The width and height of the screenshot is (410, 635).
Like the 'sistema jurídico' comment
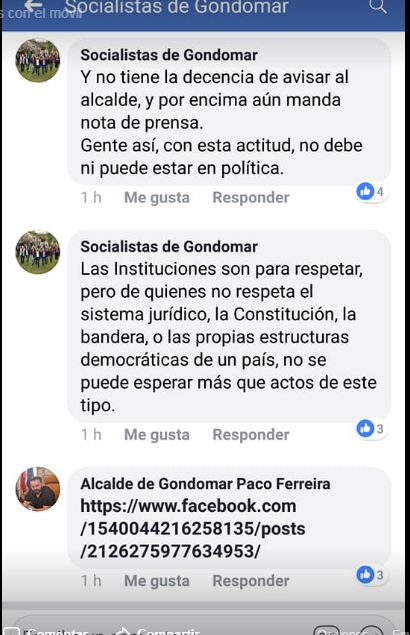(157, 435)
